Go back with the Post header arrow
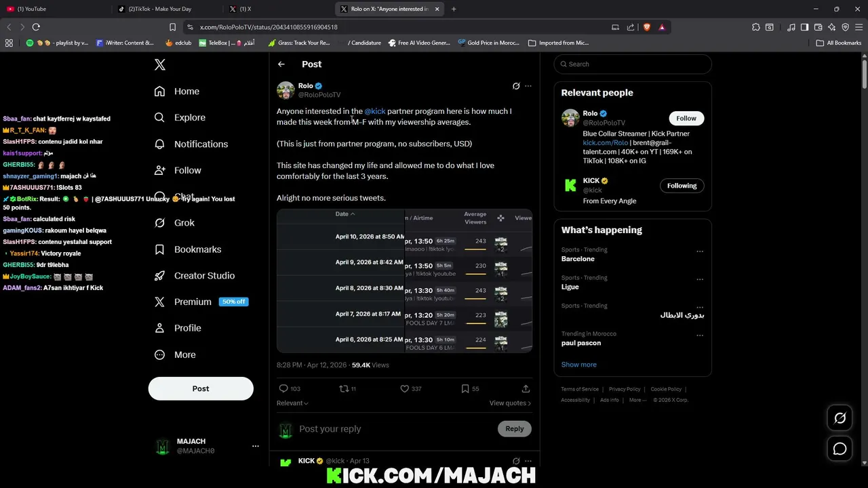Image resolution: width=868 pixels, height=488 pixels. click(x=281, y=64)
